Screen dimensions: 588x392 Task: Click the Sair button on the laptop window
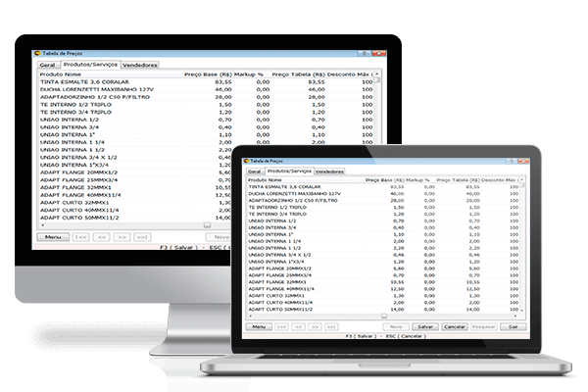[513, 326]
